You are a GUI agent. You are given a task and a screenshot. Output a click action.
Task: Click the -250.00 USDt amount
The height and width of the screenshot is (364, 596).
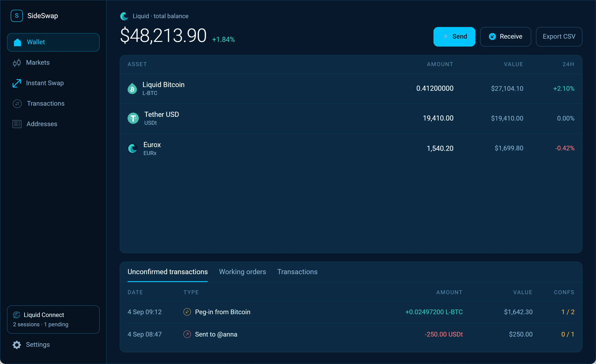[444, 334]
